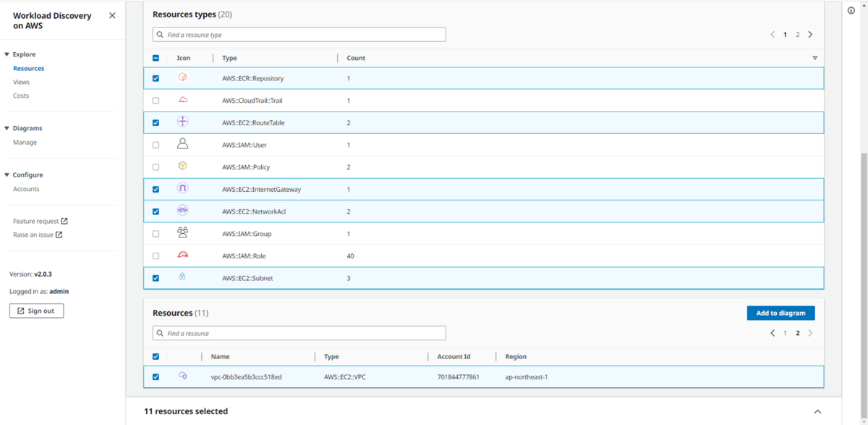Sort resources by Name column
Viewport: 868px width, 425px height.
[x=220, y=356]
